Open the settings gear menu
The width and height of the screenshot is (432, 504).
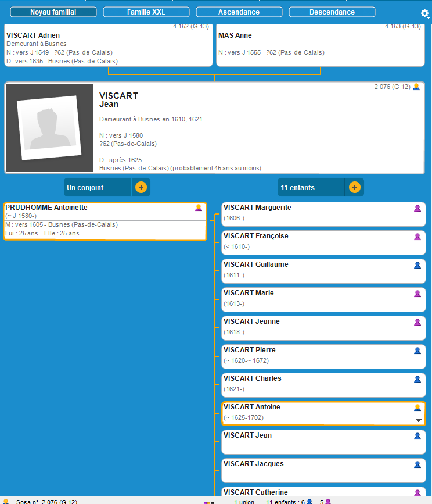pyautogui.click(x=424, y=13)
